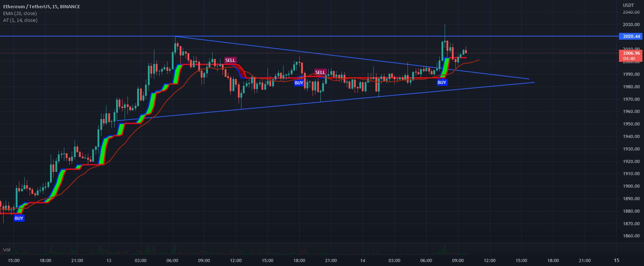Click the 1930.00 price axis label
Image resolution: width=644 pixels, height=266 pixels.
point(631,149)
